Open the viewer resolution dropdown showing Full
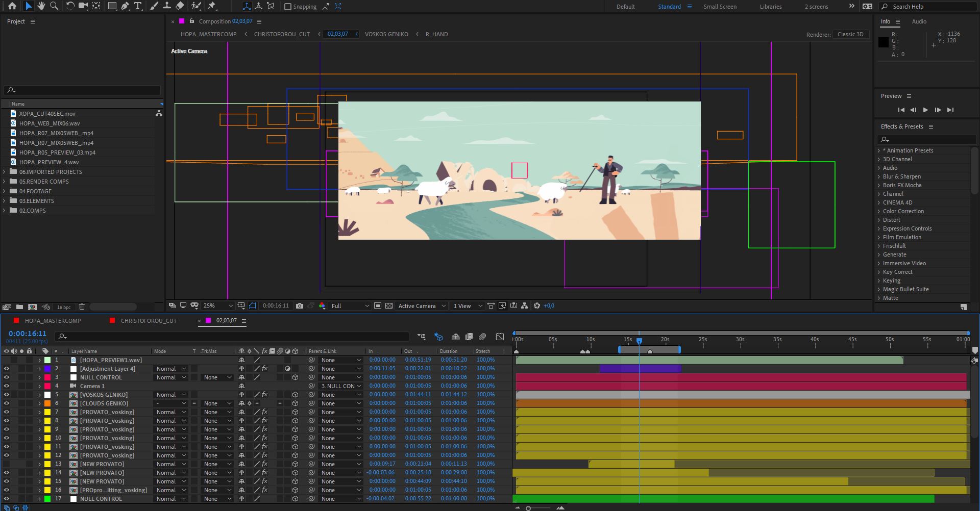Screen dimensions: 980x511 [350, 306]
